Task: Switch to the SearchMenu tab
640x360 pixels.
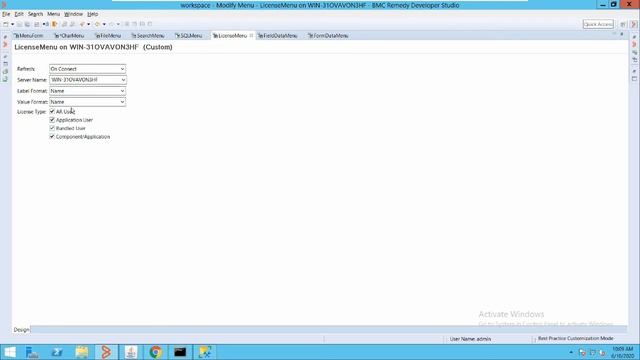Action: point(148,36)
